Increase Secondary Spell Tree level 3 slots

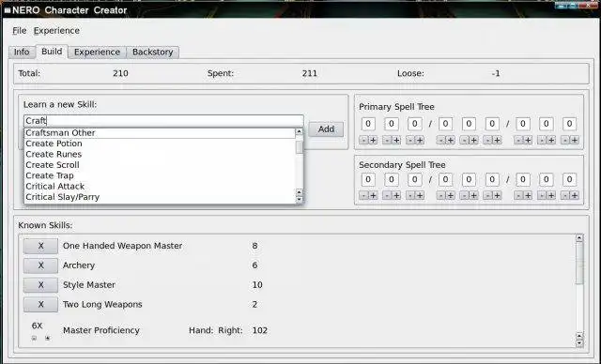tap(420, 195)
